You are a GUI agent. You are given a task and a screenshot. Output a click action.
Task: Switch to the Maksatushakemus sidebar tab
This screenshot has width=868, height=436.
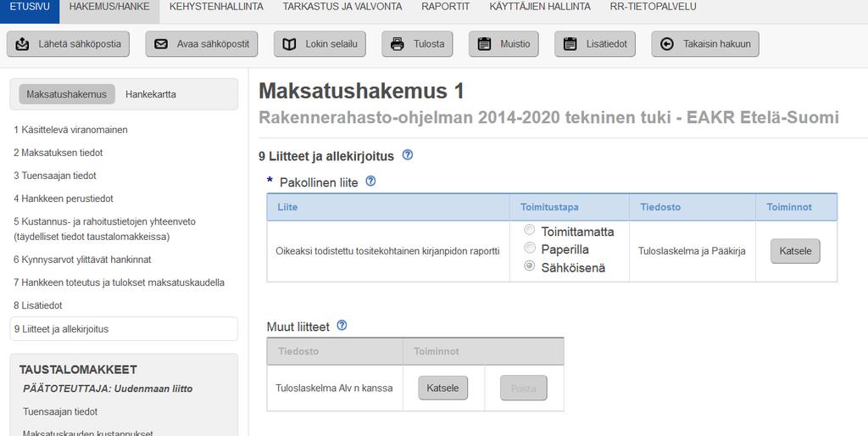pos(66,94)
